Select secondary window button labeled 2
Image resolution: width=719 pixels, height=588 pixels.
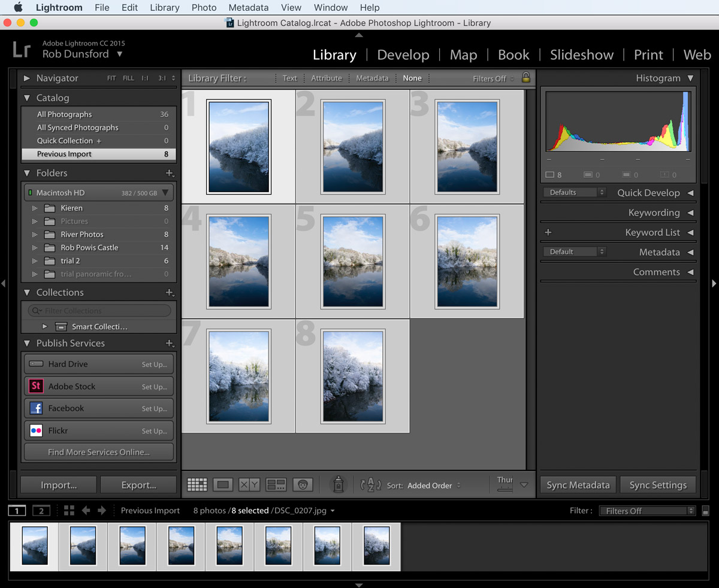[x=40, y=510]
